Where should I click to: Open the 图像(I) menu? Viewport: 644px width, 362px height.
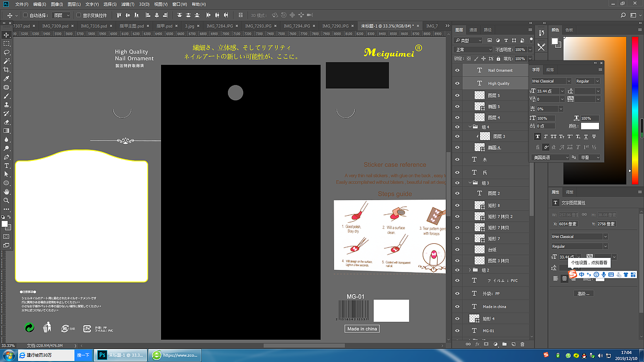click(x=56, y=4)
